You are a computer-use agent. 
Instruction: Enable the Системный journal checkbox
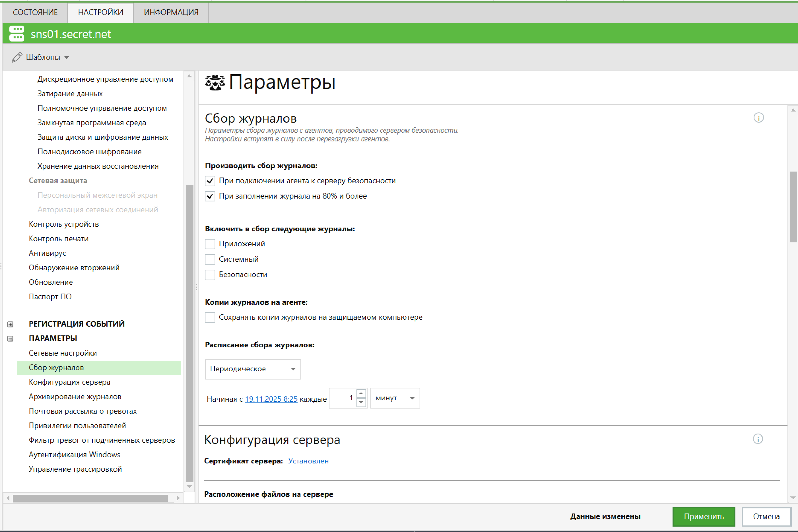point(210,259)
